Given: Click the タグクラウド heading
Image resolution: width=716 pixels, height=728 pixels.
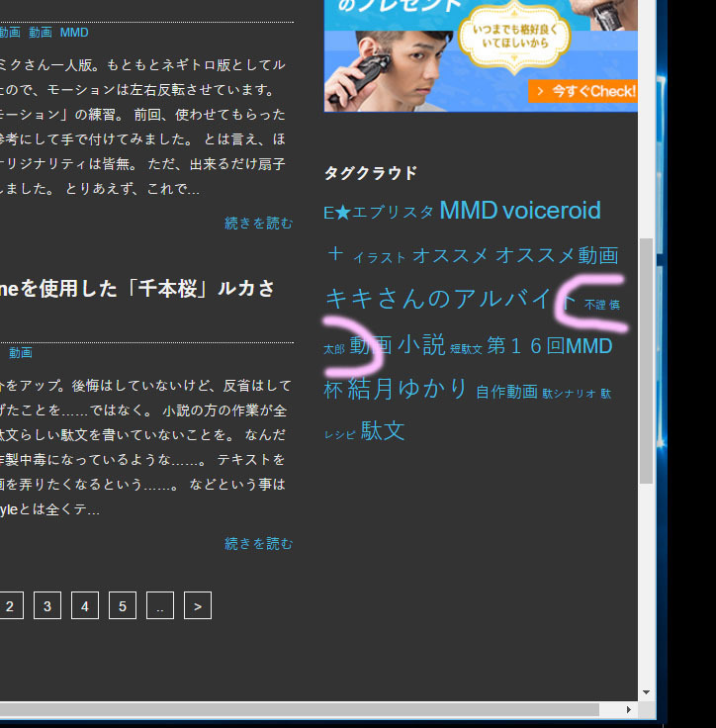Looking at the screenshot, I should coord(371,173).
